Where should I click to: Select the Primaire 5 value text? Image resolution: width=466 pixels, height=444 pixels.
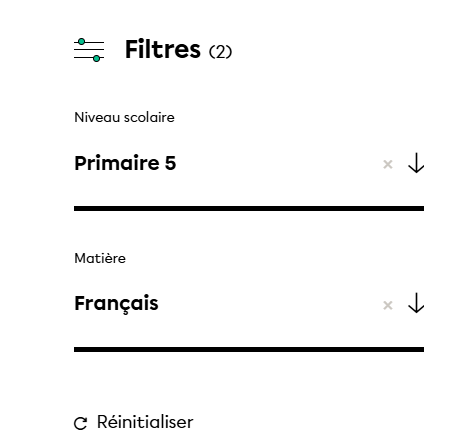pos(125,163)
